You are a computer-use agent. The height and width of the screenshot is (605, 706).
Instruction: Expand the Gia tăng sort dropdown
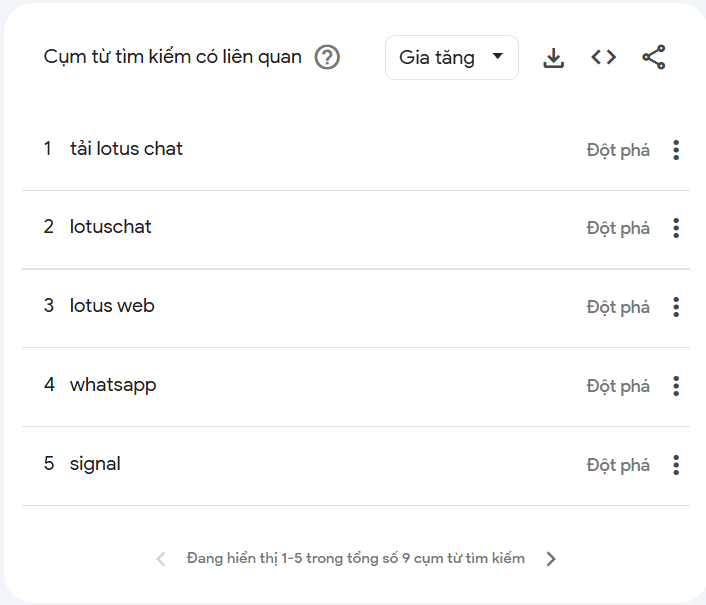(x=452, y=58)
